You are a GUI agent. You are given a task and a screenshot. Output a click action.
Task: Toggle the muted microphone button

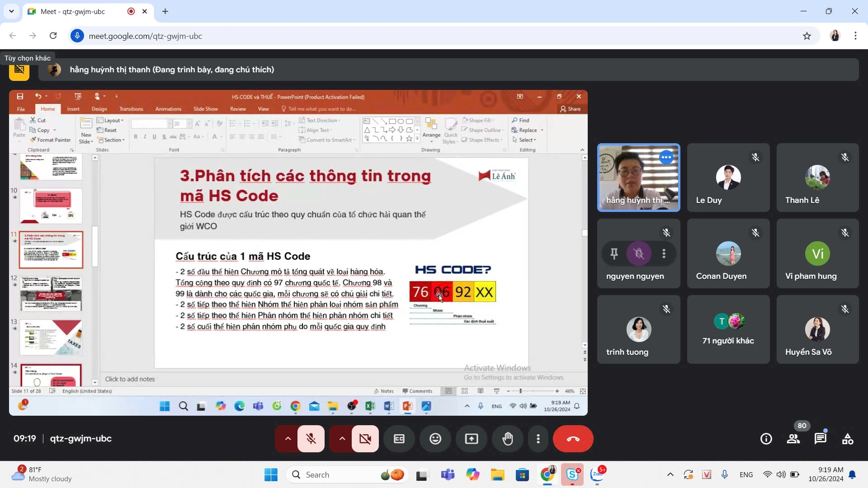pos(311,439)
